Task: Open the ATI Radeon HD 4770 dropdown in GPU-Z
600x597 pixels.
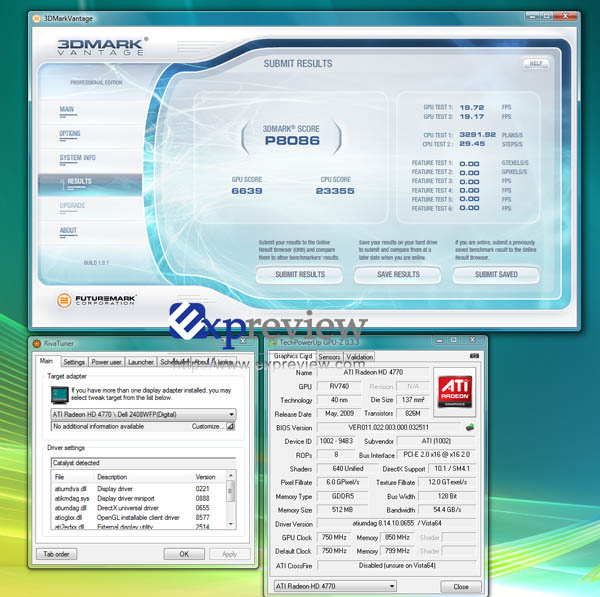Action: point(335,586)
